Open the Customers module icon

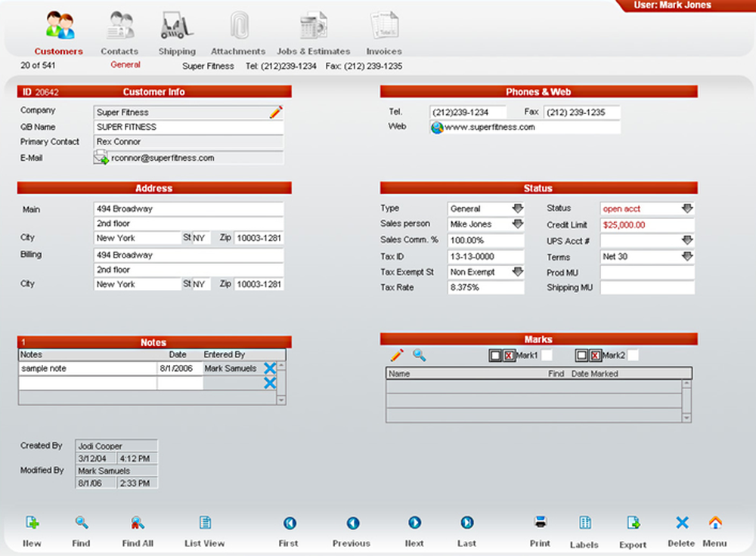(x=60, y=26)
